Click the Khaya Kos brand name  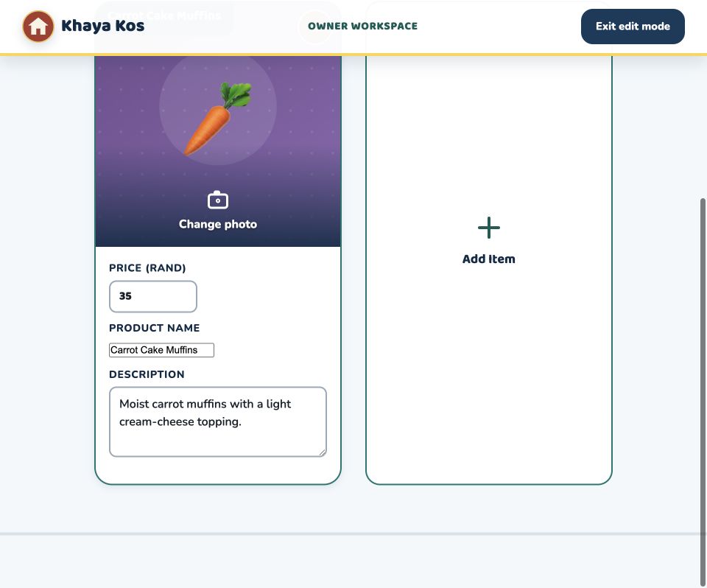[103, 26]
